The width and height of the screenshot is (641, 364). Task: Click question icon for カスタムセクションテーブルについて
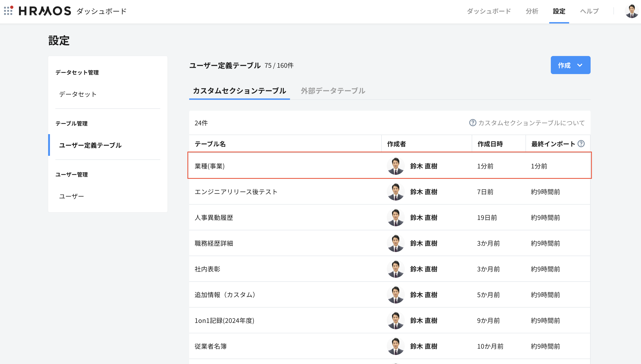pos(472,123)
